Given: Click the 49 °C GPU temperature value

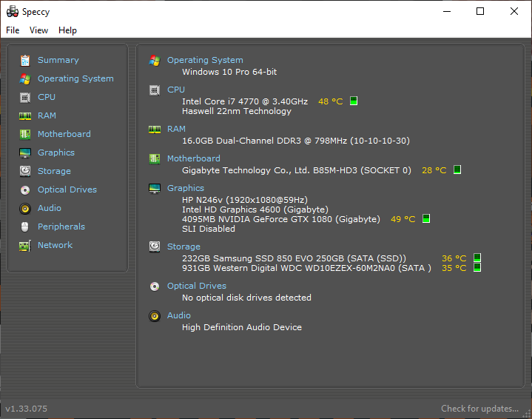Looking at the screenshot, I should [403, 219].
